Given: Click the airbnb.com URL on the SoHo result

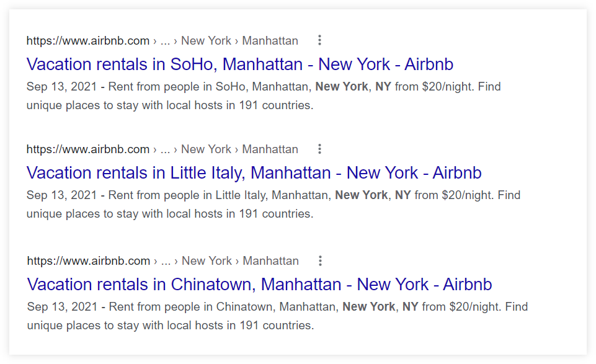Looking at the screenshot, I should coord(87,40).
